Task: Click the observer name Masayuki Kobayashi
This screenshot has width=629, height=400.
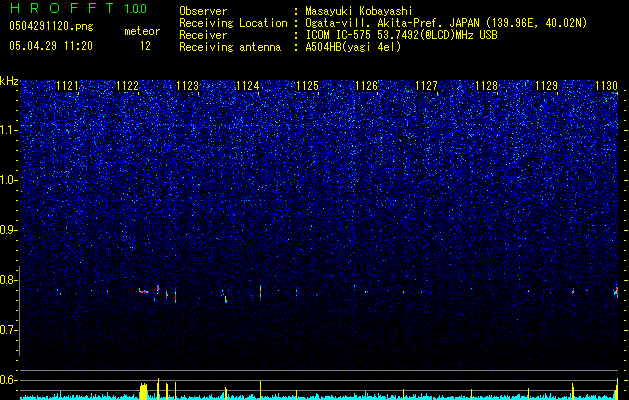Action: click(359, 11)
